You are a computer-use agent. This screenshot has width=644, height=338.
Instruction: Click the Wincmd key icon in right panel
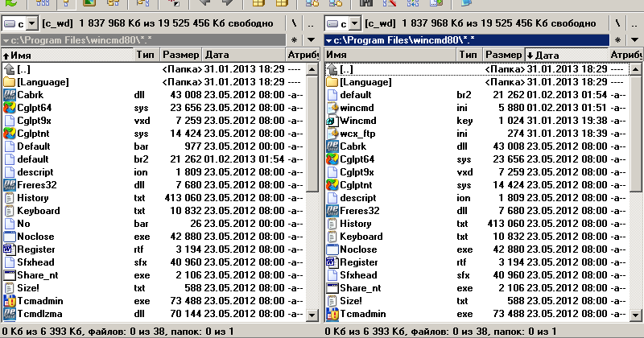point(332,121)
